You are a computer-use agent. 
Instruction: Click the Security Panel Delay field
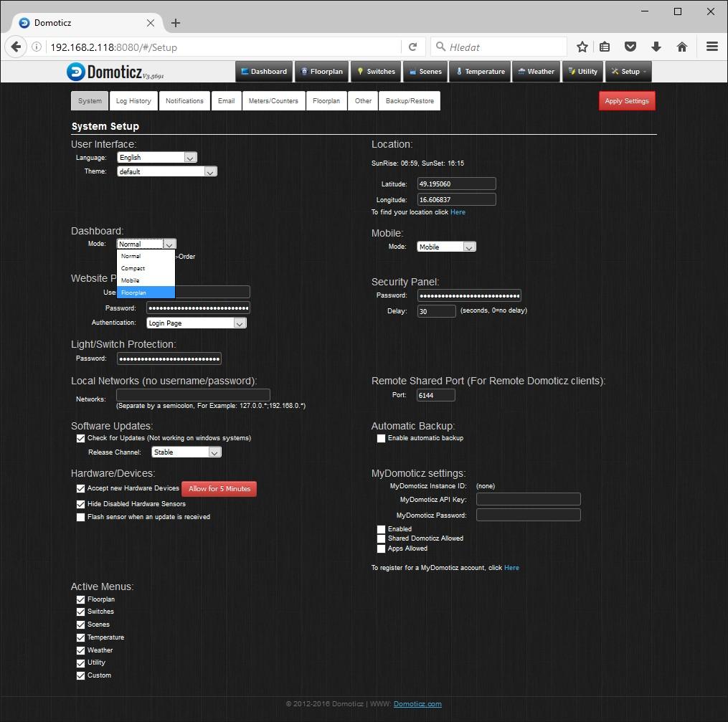[x=436, y=311]
